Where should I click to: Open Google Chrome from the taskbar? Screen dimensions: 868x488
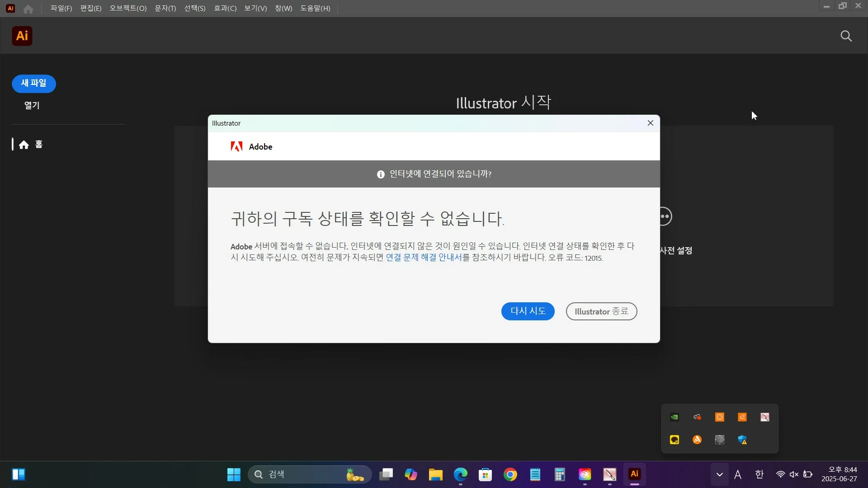coord(510,474)
